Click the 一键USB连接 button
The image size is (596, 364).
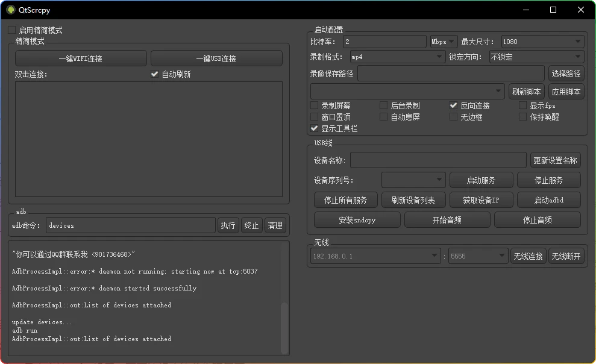(x=216, y=58)
